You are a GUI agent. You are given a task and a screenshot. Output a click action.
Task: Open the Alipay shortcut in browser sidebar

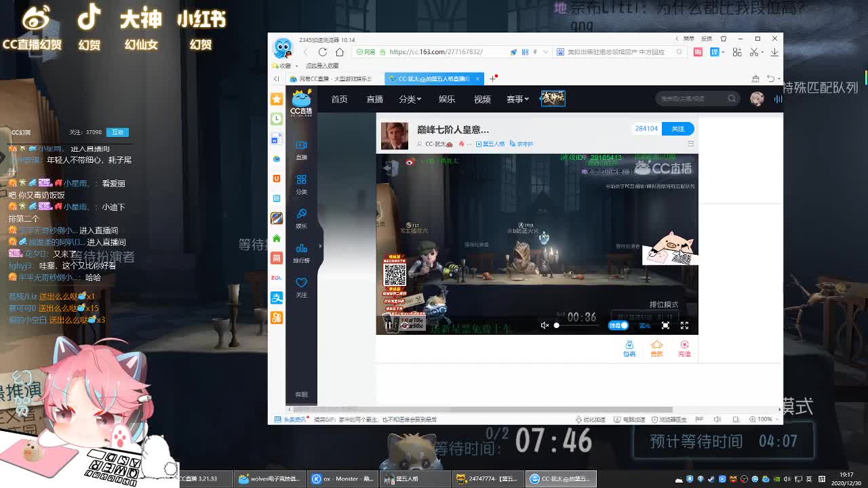point(277,298)
